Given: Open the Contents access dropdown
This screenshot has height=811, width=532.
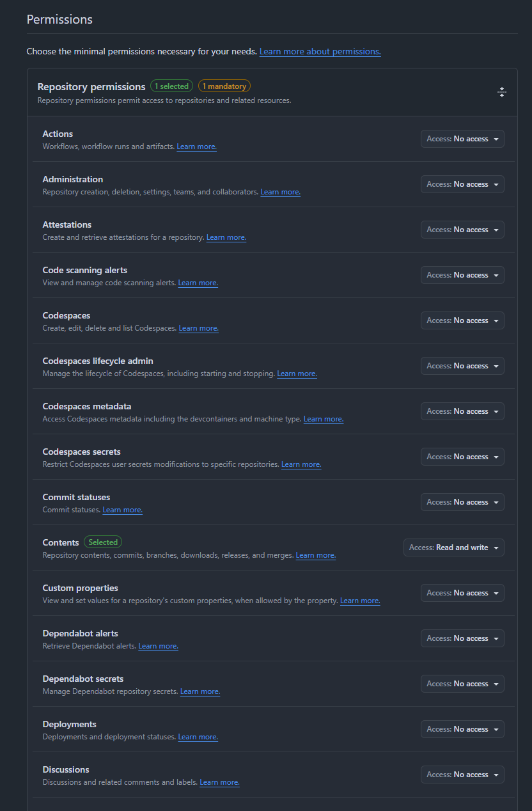Looking at the screenshot, I should pos(453,547).
